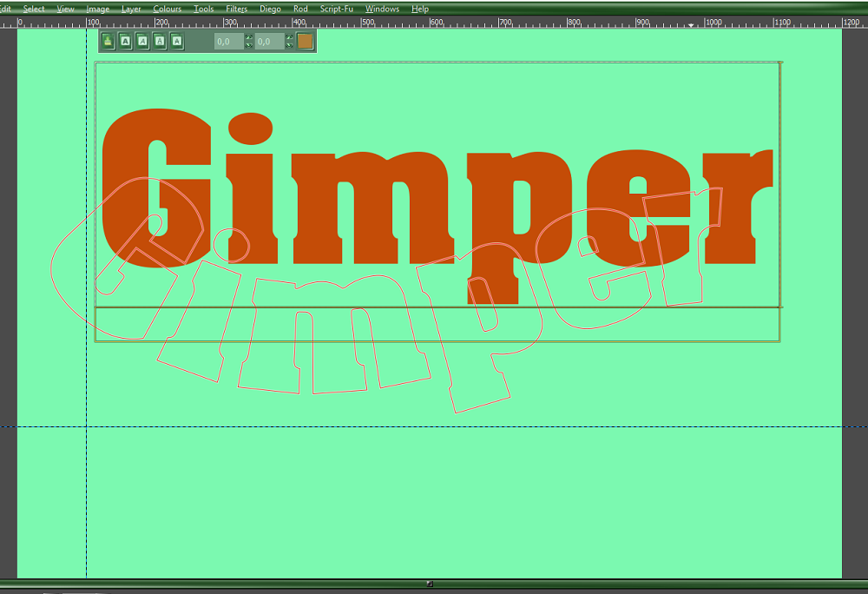Open the Select menu

click(x=34, y=9)
